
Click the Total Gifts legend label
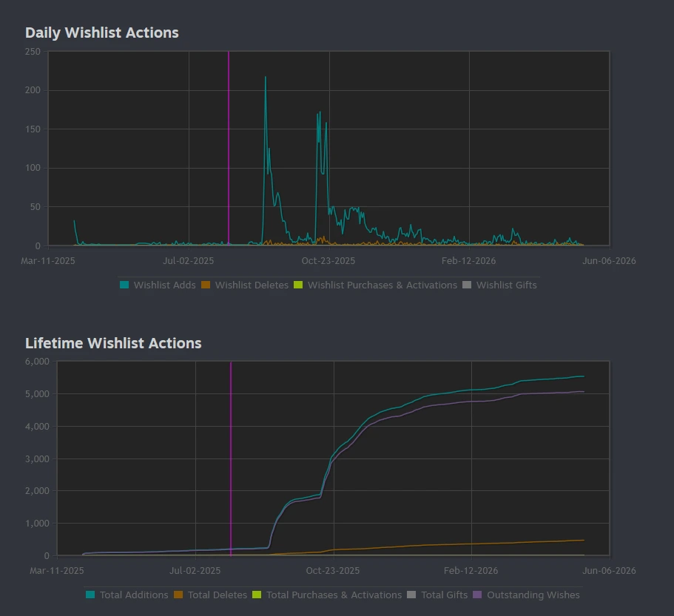click(444, 595)
